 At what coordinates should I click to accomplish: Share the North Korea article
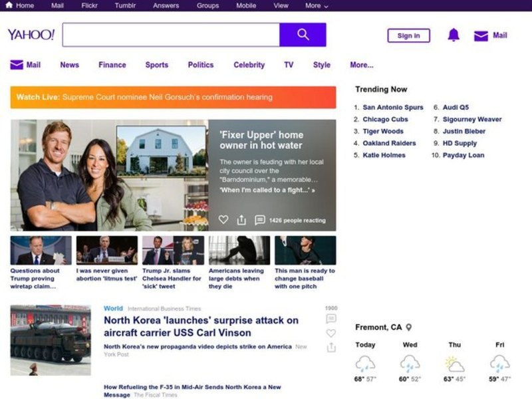pos(331,347)
